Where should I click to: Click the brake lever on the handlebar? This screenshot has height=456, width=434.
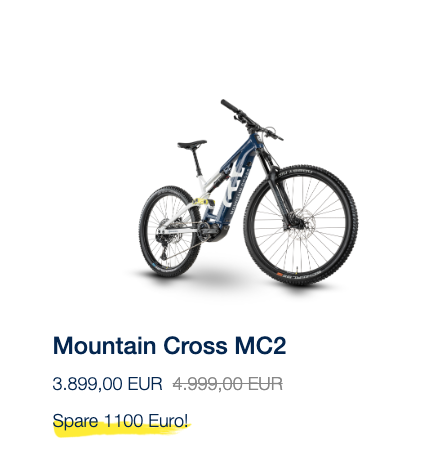(x=272, y=133)
